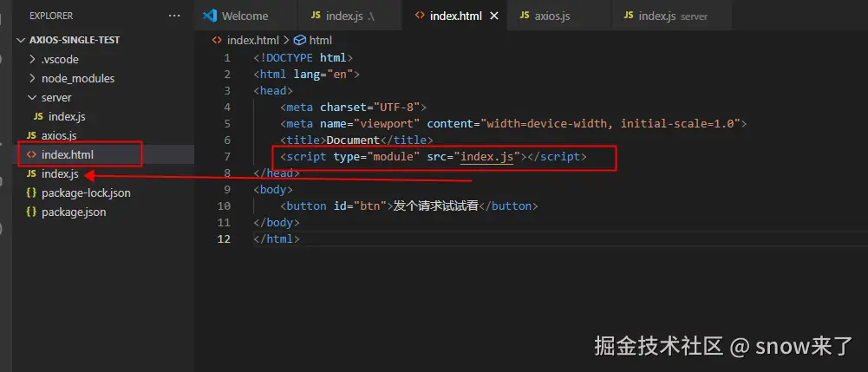
Task: Click the JS icon on the axios.js tab
Action: coord(525,16)
